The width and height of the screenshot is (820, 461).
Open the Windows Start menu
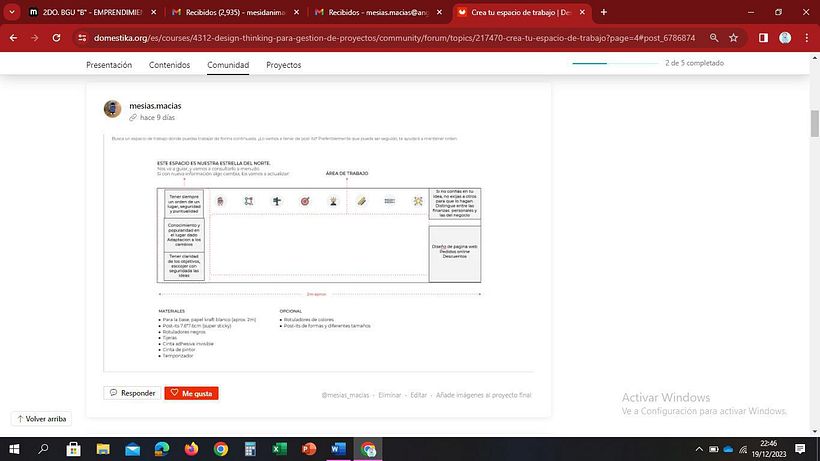[x=14, y=449]
